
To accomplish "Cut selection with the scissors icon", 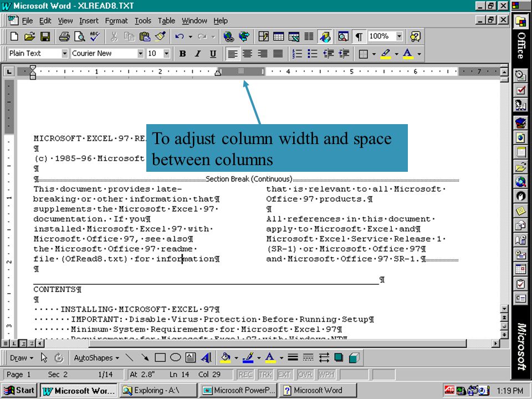I will coord(114,37).
